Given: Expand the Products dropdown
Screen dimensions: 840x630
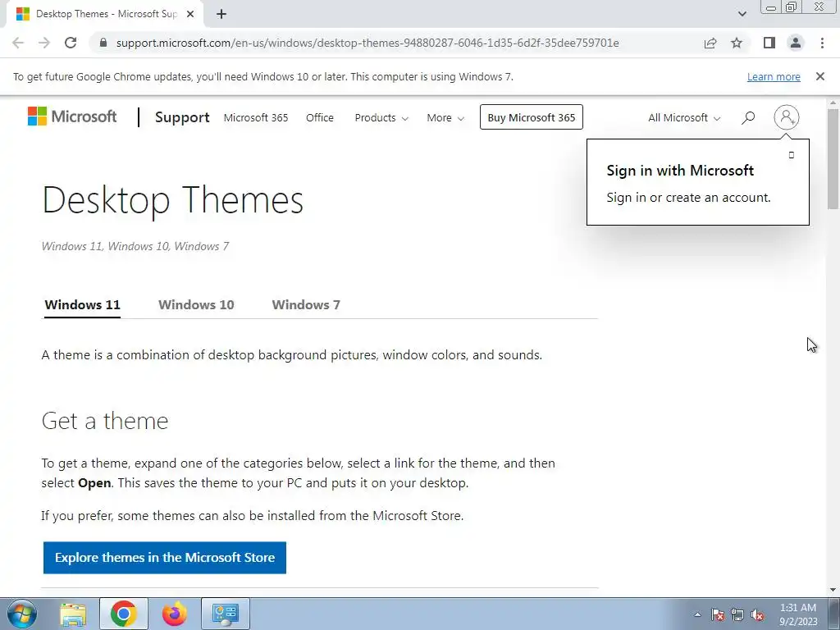Looking at the screenshot, I should click(381, 118).
